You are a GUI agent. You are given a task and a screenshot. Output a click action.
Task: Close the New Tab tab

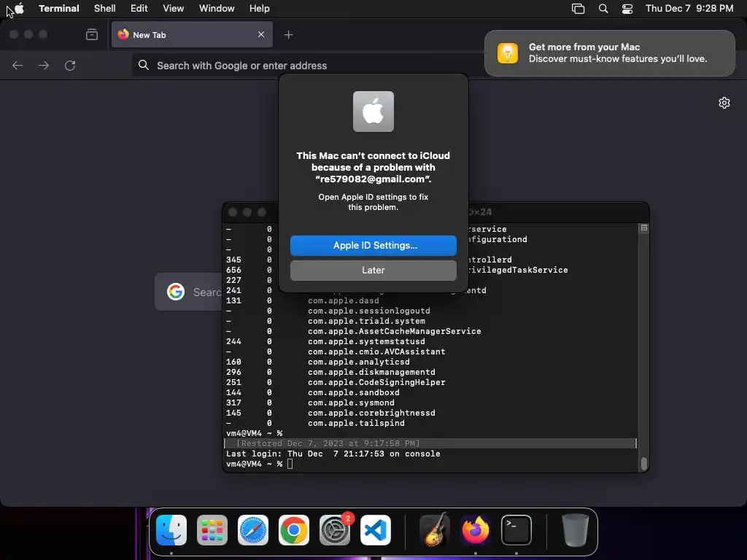click(261, 34)
